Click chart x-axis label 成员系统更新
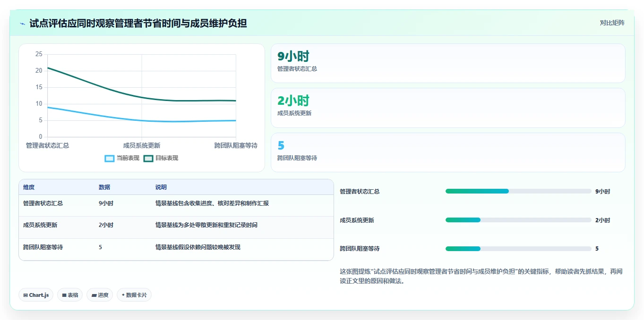This screenshot has height=320, width=644. 142,145
